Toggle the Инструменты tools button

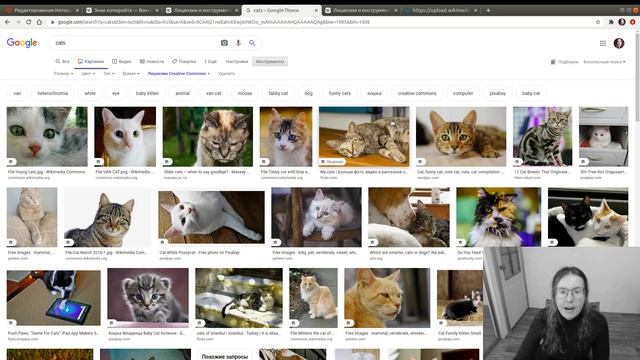coord(270,62)
